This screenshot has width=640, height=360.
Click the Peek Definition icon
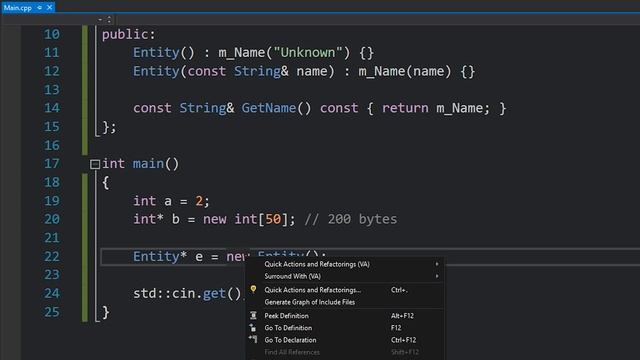tap(253, 316)
